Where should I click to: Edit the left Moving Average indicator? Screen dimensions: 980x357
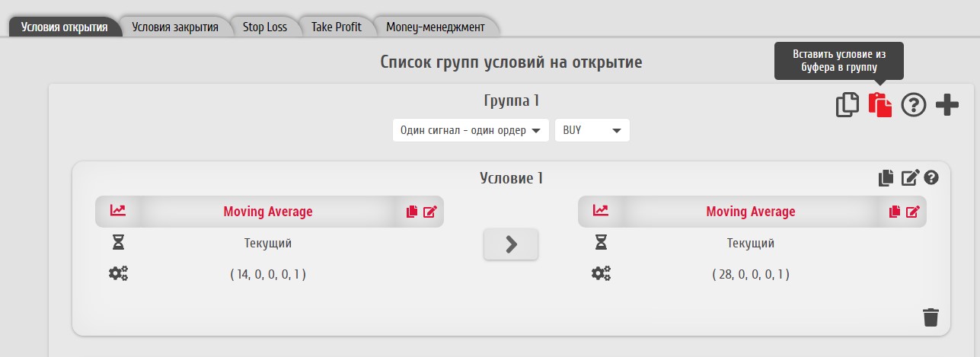430,212
